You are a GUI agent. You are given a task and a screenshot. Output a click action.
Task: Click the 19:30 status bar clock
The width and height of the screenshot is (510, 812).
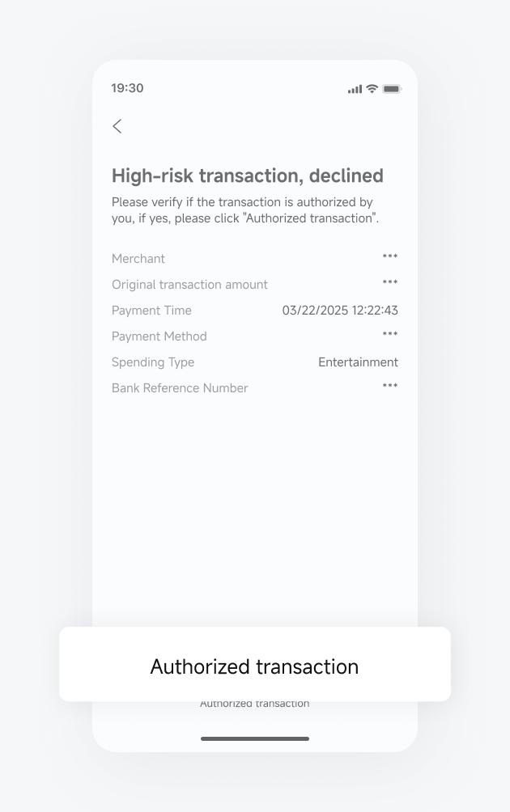pos(127,88)
